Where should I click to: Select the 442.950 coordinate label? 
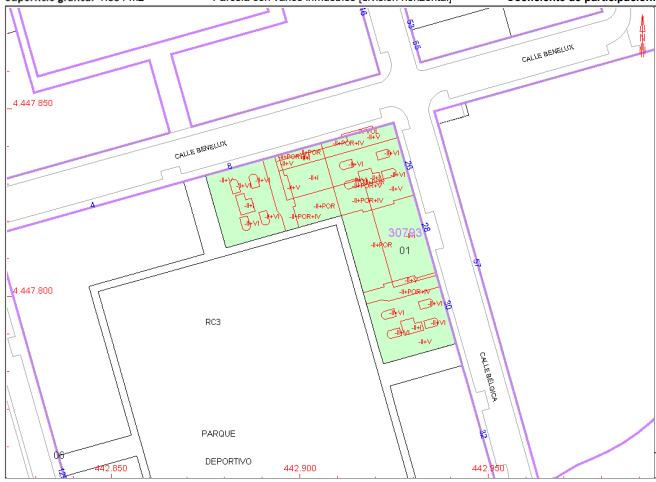[487, 468]
